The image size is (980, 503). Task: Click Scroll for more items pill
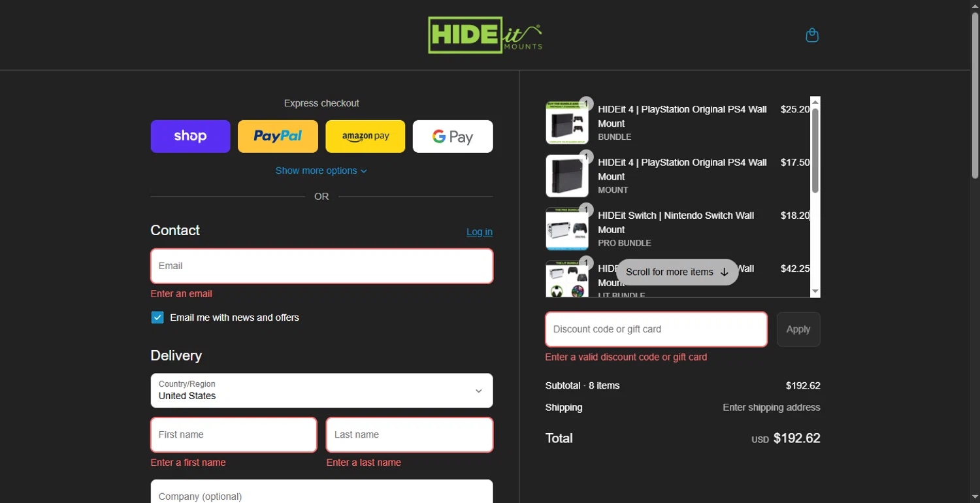[678, 272]
